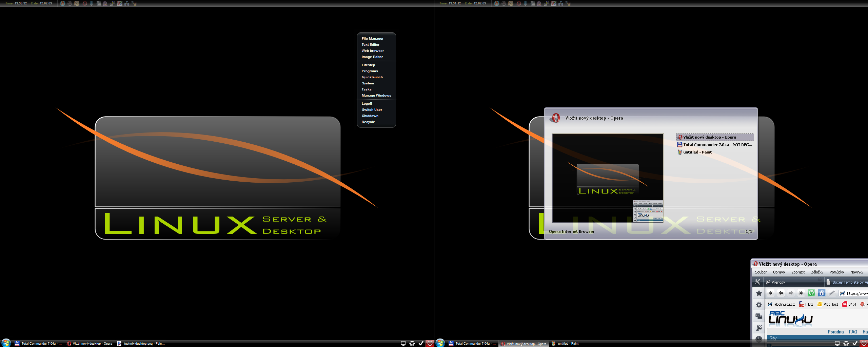Open Opera's Soubor menu
Viewport: 868px width, 347px height.
pyautogui.click(x=761, y=272)
